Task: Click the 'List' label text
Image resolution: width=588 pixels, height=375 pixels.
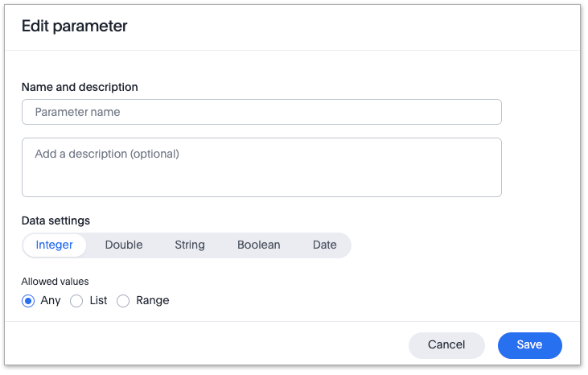Action: 98,300
